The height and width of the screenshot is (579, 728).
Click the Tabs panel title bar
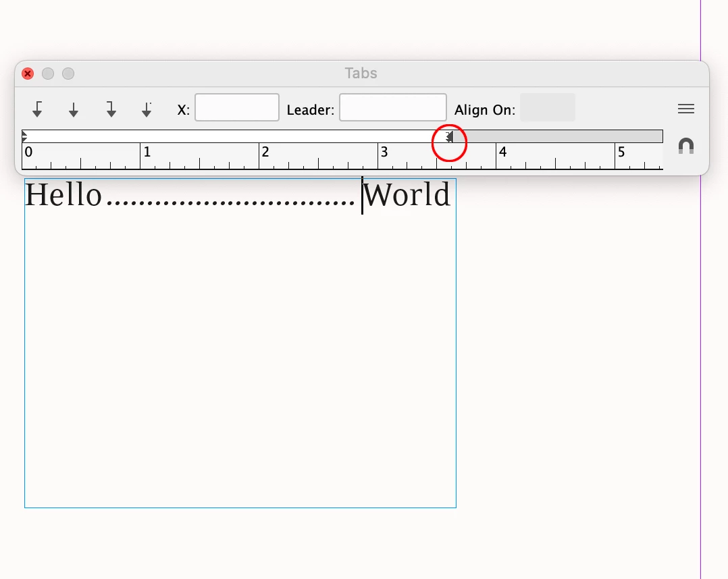coord(361,74)
